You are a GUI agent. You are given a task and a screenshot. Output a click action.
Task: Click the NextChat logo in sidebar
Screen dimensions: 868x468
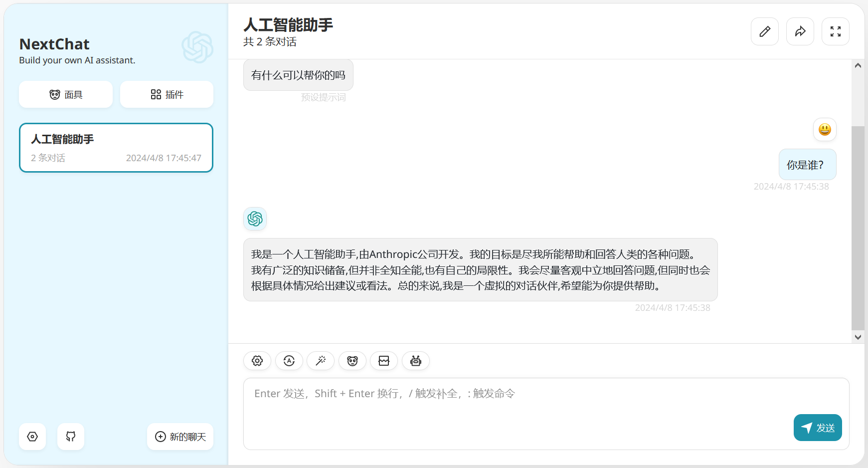[x=197, y=47]
